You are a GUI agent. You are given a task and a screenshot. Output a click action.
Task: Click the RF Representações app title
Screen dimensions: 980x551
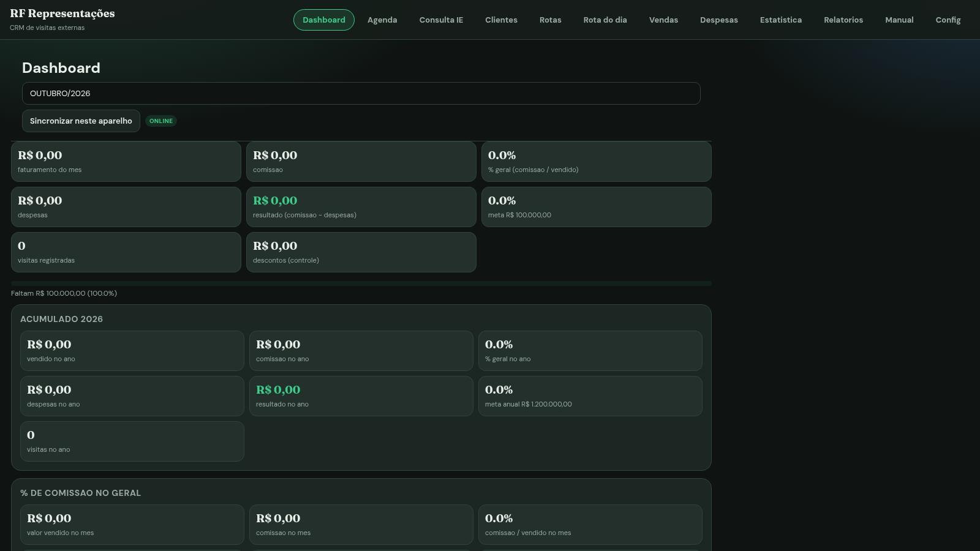pos(62,13)
